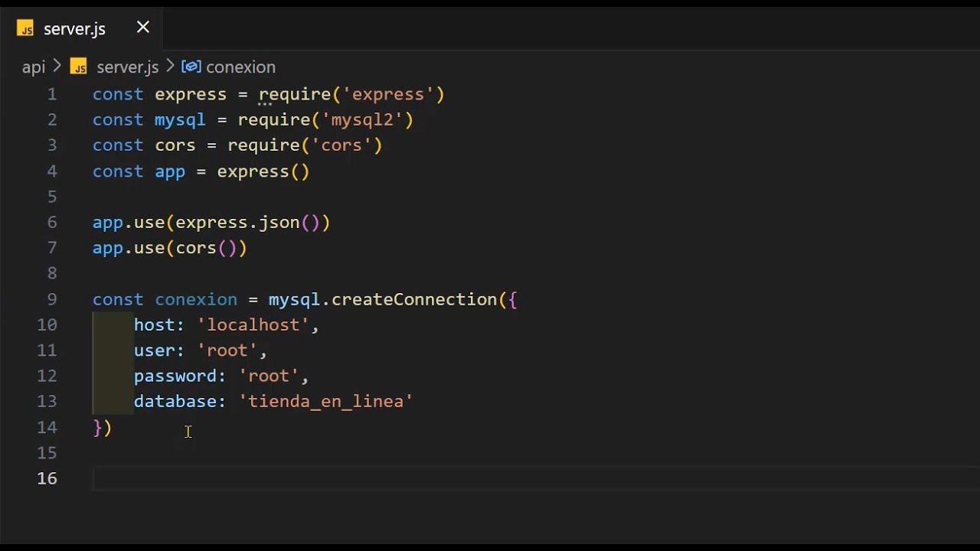980x551 pixels.
Task: Click line number 9 in the gutter
Action: click(52, 299)
